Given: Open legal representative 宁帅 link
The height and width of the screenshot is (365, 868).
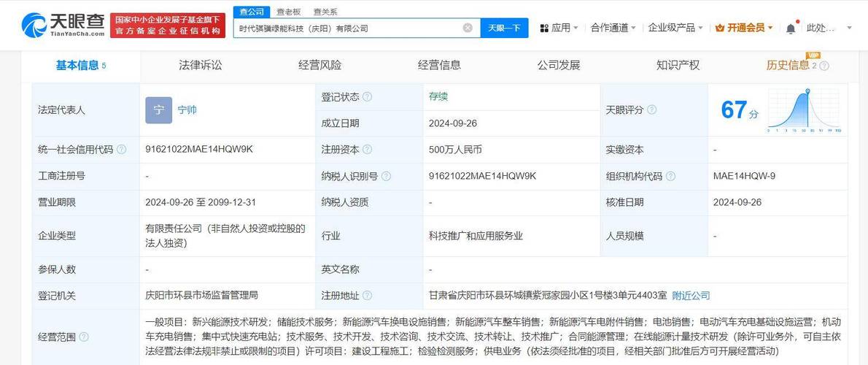Looking at the screenshot, I should click(187, 110).
